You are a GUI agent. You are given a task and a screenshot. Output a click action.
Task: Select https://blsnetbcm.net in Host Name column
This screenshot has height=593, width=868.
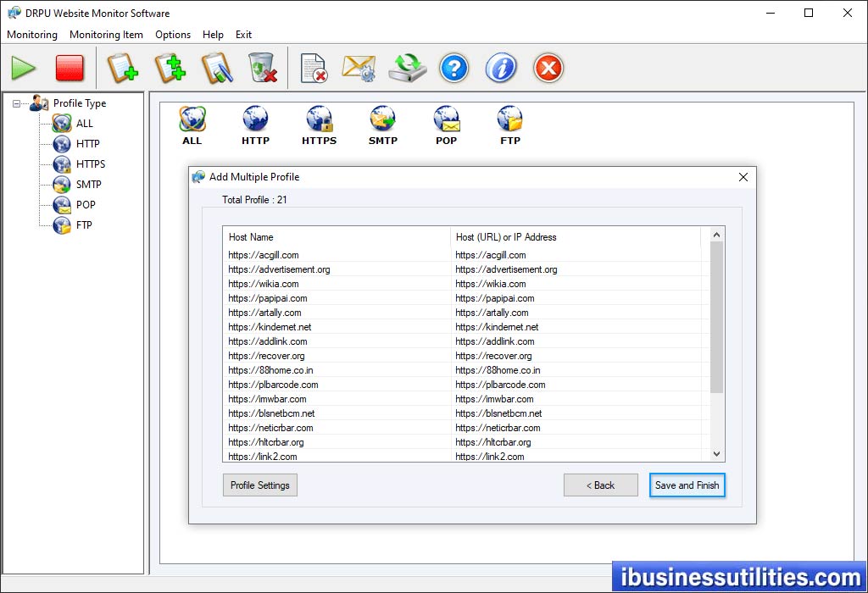click(271, 413)
